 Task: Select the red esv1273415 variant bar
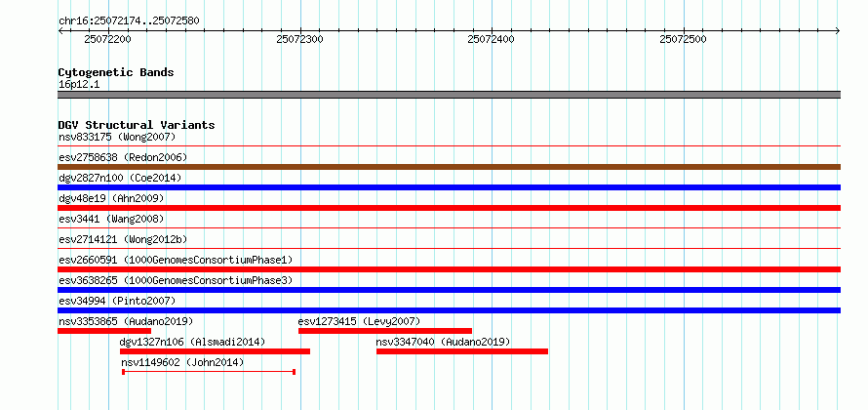[x=384, y=331]
